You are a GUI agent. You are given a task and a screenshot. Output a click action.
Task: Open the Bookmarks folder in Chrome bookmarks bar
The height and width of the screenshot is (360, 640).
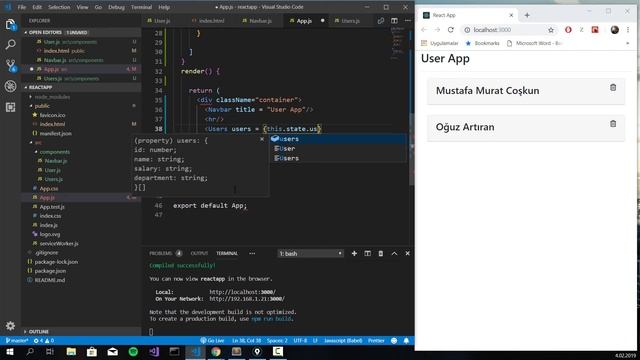482,43
